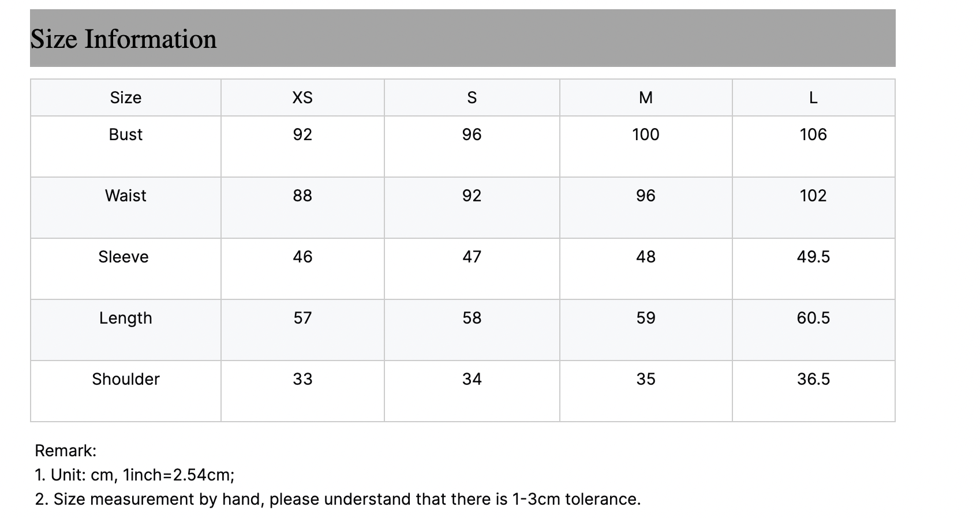Click the shoulder value 36.5
The width and height of the screenshot is (980, 518).
(813, 379)
